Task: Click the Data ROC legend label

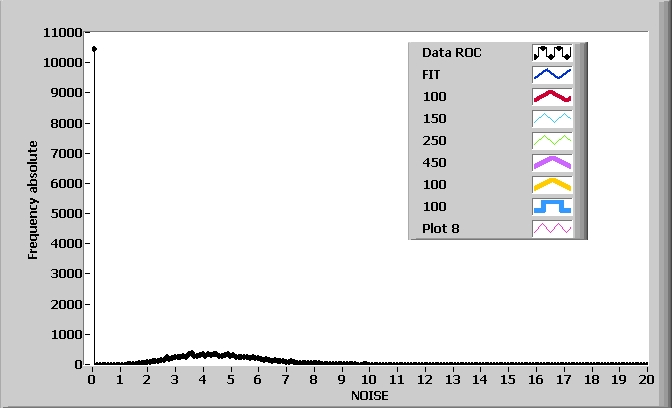Action: pyautogui.click(x=451, y=52)
